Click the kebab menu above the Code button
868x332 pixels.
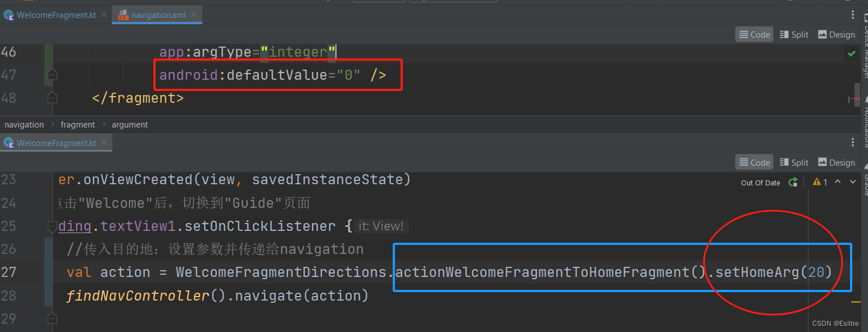pos(853,15)
